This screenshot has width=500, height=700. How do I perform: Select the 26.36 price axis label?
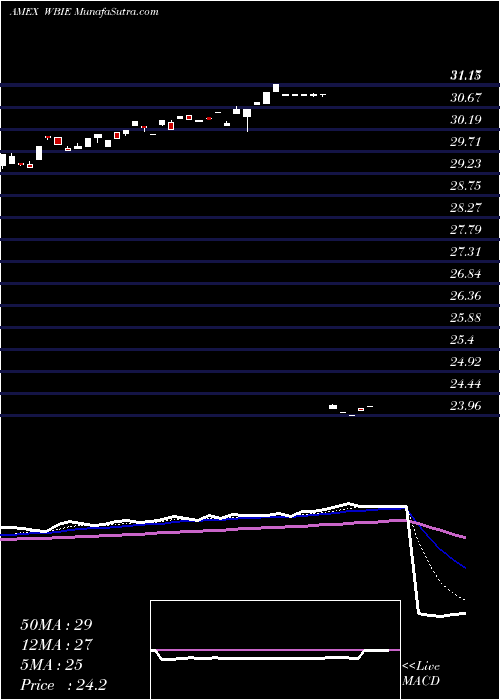[466, 296]
